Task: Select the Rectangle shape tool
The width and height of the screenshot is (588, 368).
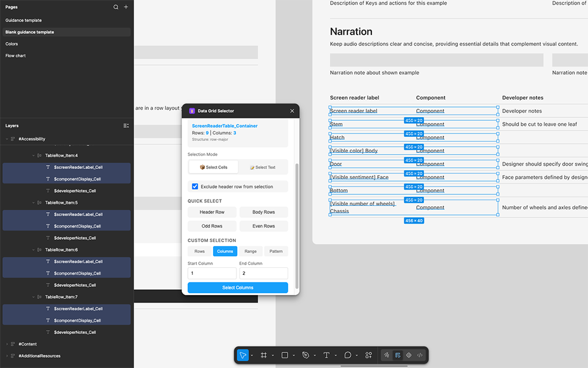Action: click(x=285, y=355)
